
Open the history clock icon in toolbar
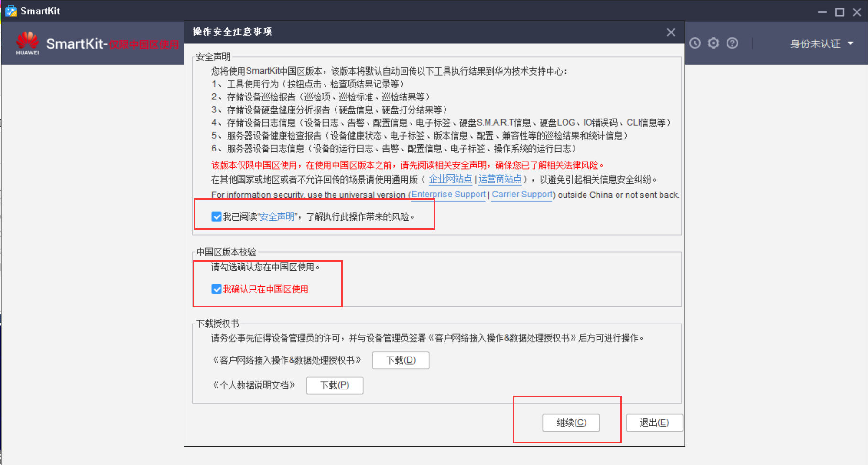coord(694,43)
